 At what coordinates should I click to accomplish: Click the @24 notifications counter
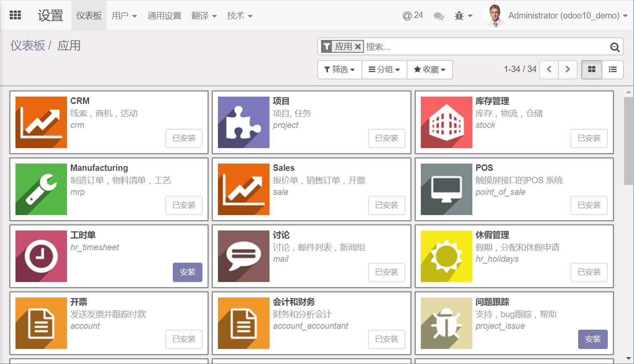pyautogui.click(x=412, y=15)
